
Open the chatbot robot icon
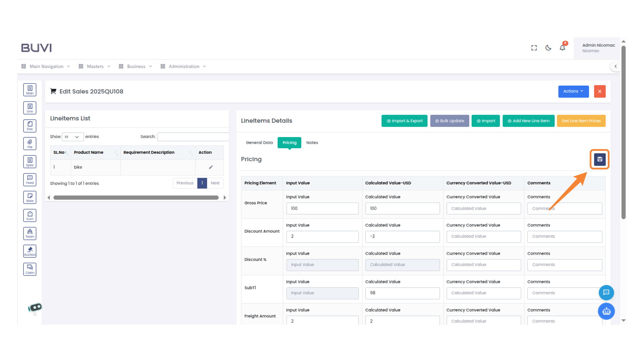[x=606, y=311]
